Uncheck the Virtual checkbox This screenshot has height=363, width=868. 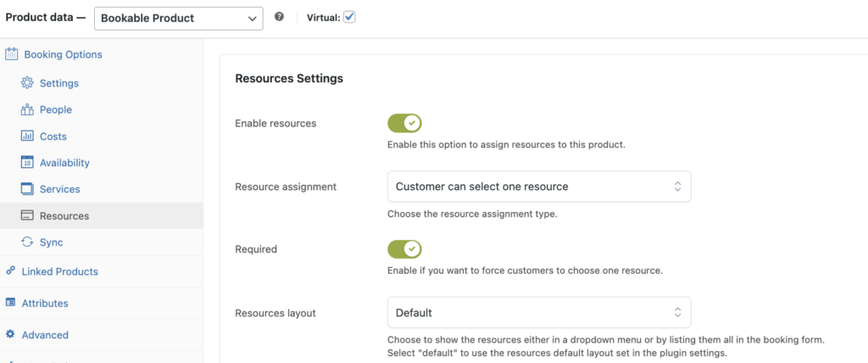coord(349,17)
